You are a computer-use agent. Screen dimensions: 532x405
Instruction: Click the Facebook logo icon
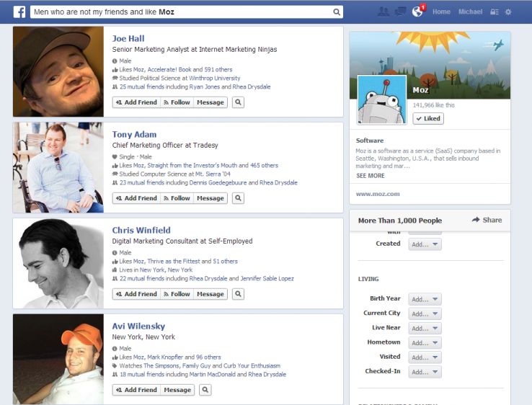point(19,12)
